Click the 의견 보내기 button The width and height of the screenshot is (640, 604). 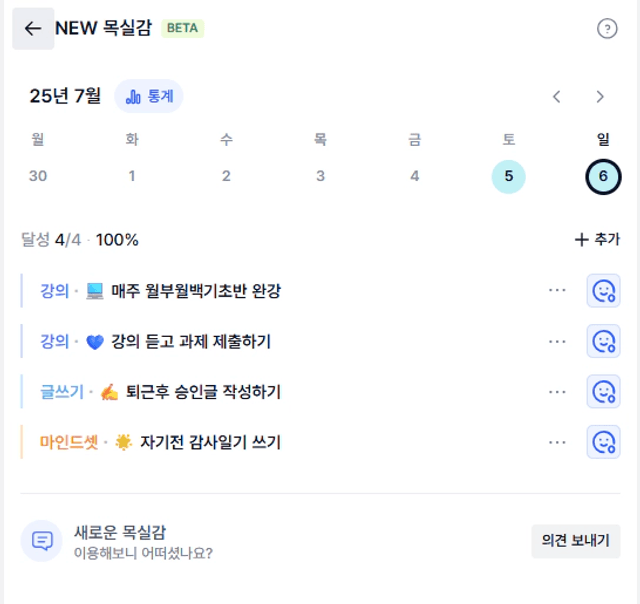576,541
